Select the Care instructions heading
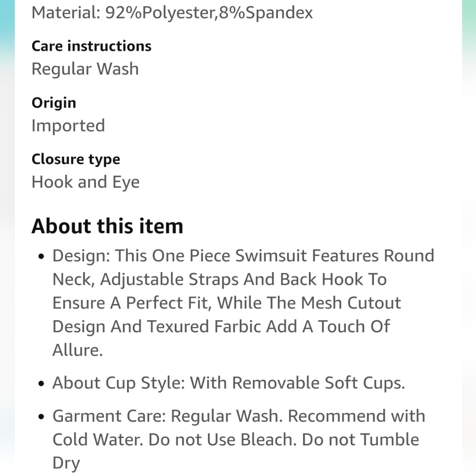The image size is (476, 476). (91, 46)
